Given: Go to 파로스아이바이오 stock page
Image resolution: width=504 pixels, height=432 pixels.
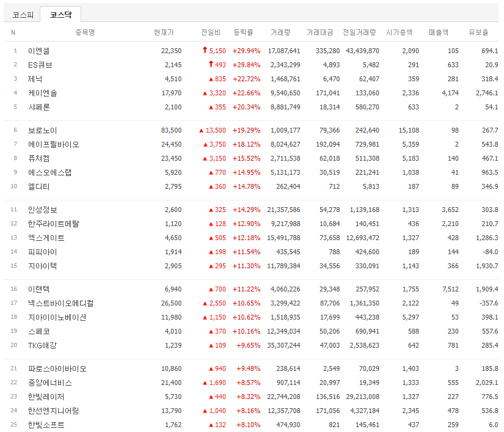Looking at the screenshot, I should pyautogui.click(x=57, y=368).
